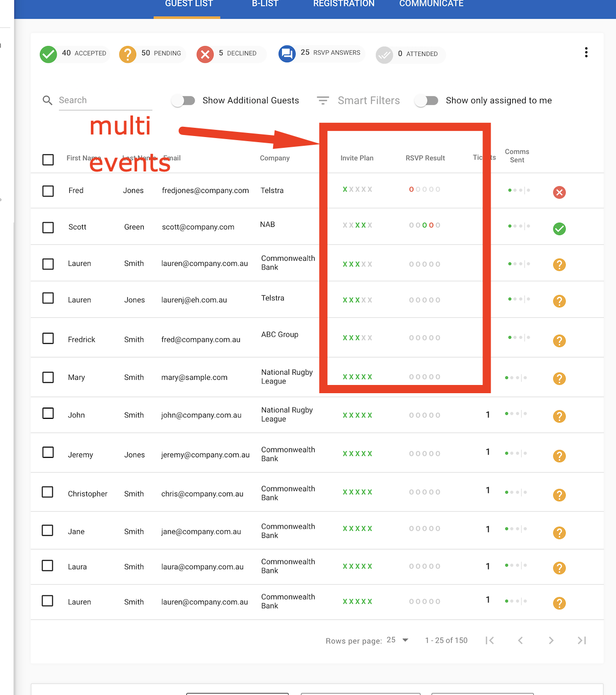Tick checkbox for Fred Jones
This screenshot has width=616, height=695.
point(48,191)
